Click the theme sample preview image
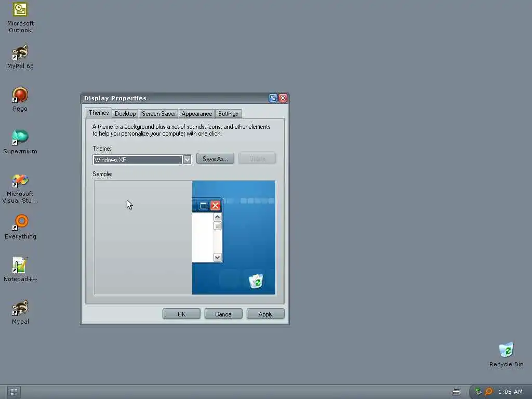The height and width of the screenshot is (399, 532). (x=185, y=237)
